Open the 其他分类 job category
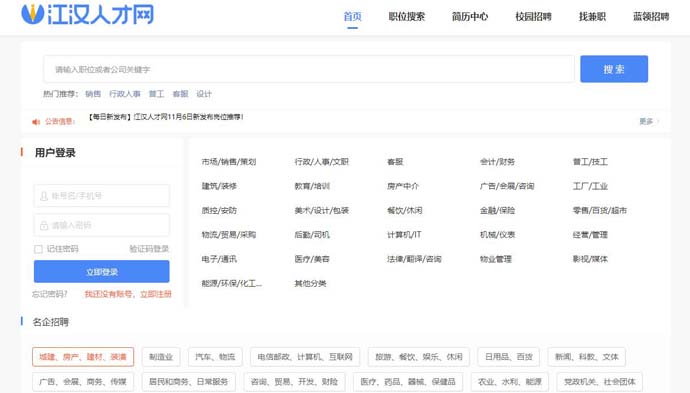The image size is (690, 393). pyautogui.click(x=310, y=283)
